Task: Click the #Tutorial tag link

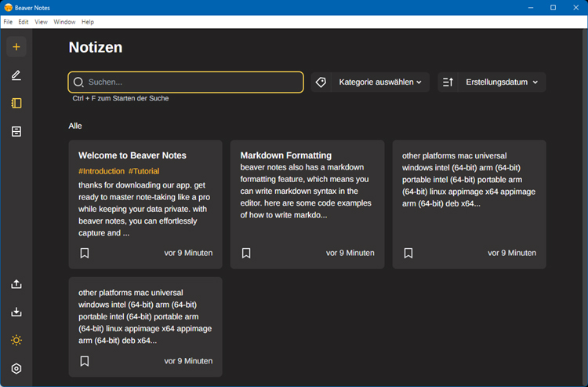Action: click(143, 171)
